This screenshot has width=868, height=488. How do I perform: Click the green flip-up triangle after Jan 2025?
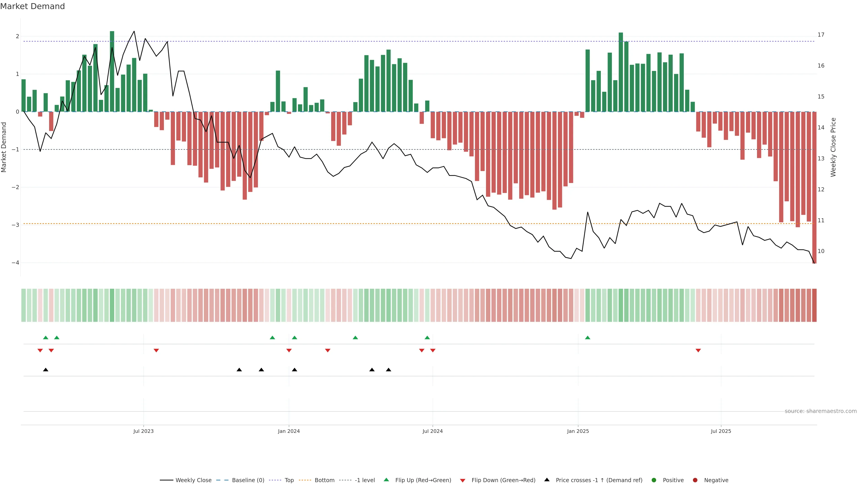[588, 338]
